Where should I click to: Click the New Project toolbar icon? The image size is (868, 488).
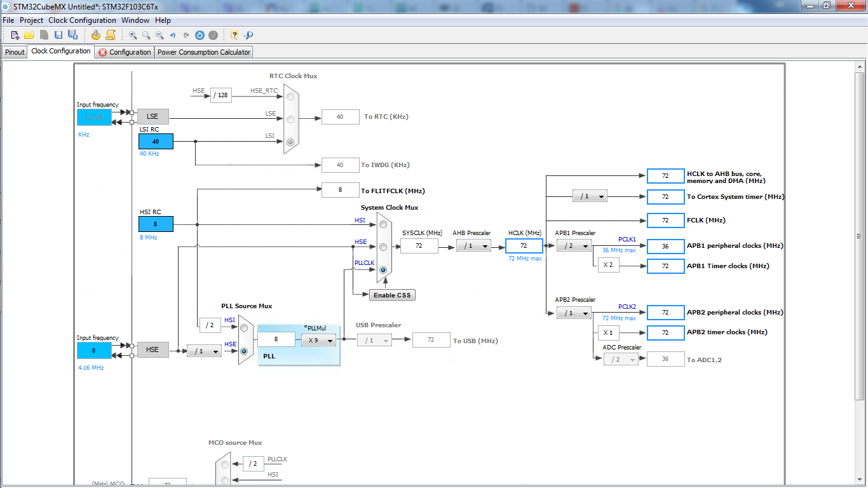[15, 35]
